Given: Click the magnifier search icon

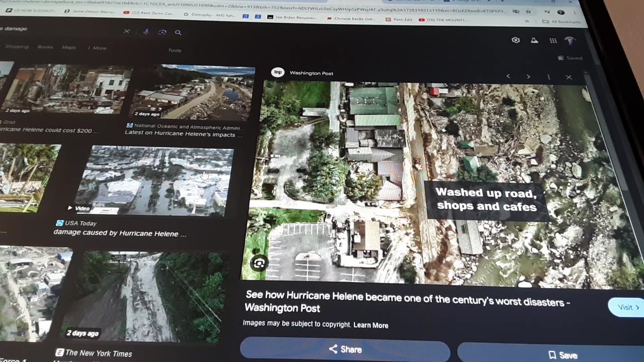Looking at the screenshot, I should [x=178, y=32].
